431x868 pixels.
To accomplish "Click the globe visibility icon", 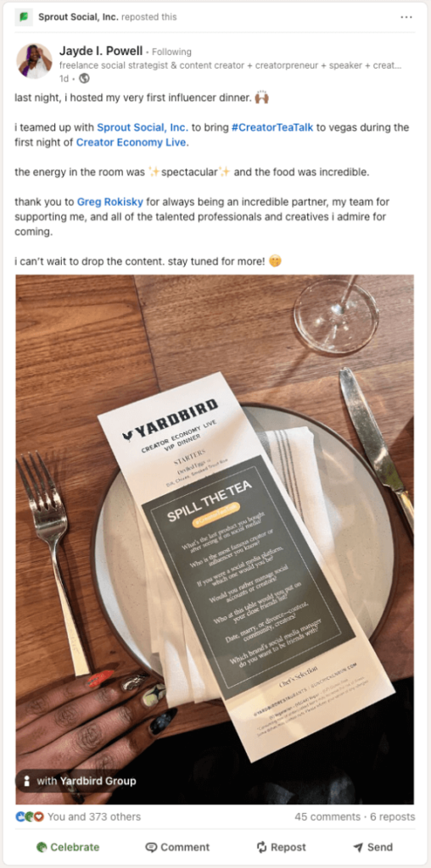I will [x=85, y=78].
